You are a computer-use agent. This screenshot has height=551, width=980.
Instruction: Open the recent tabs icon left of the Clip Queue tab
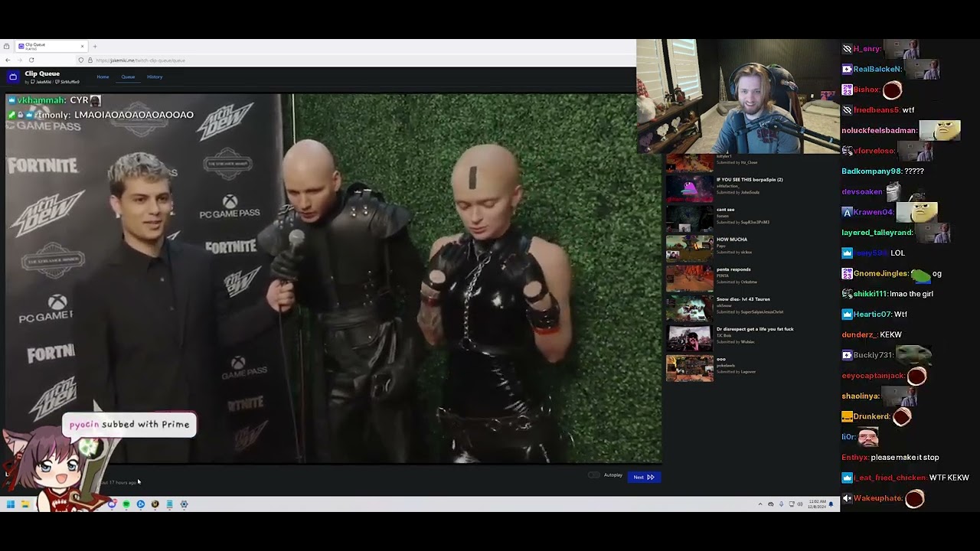click(x=7, y=46)
